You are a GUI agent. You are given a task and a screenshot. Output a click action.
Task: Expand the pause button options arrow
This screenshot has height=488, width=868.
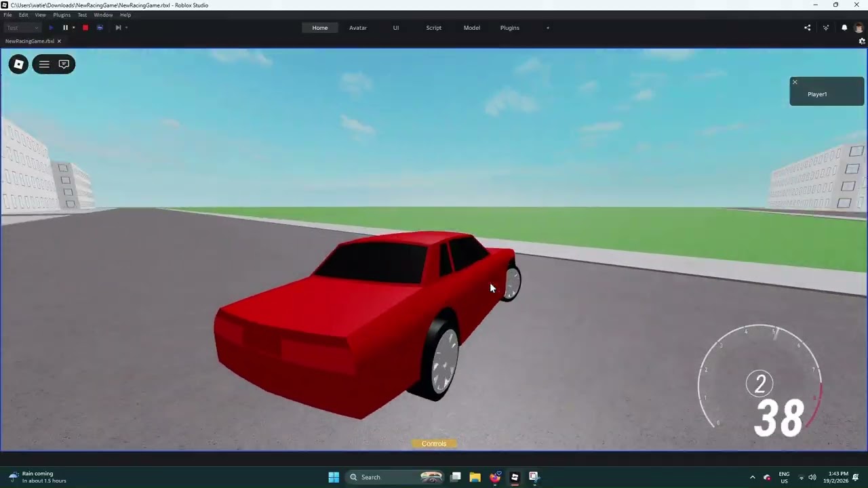tap(73, 28)
